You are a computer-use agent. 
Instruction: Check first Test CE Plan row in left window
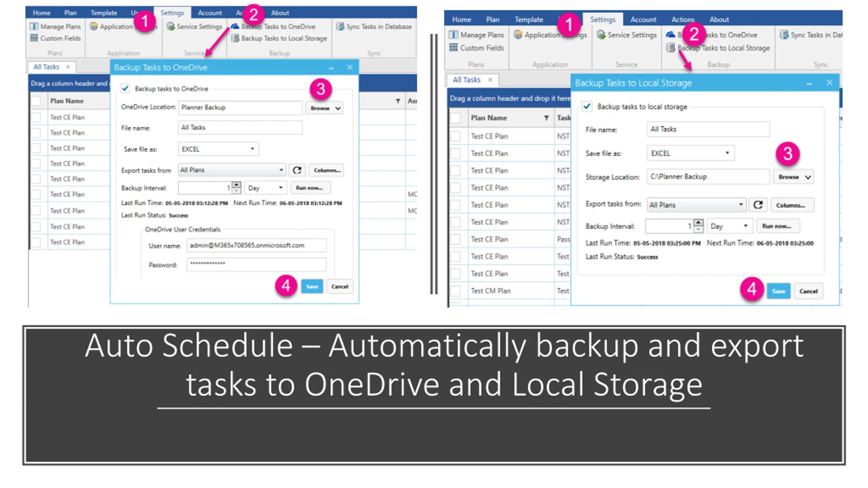[36, 117]
